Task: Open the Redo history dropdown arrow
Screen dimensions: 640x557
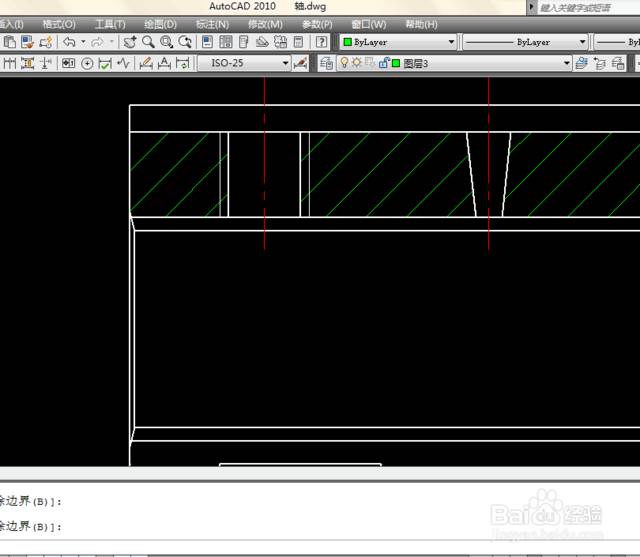Action: click(x=111, y=42)
